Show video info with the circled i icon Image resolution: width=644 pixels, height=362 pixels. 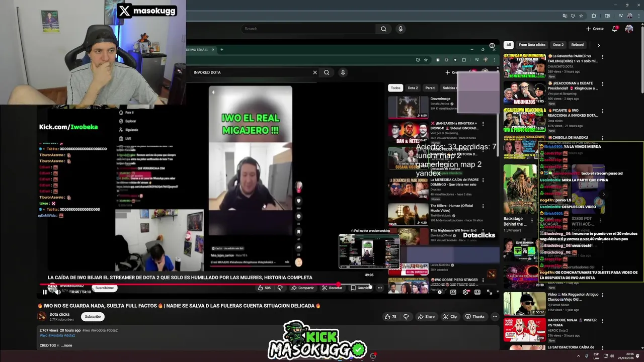click(x=492, y=45)
